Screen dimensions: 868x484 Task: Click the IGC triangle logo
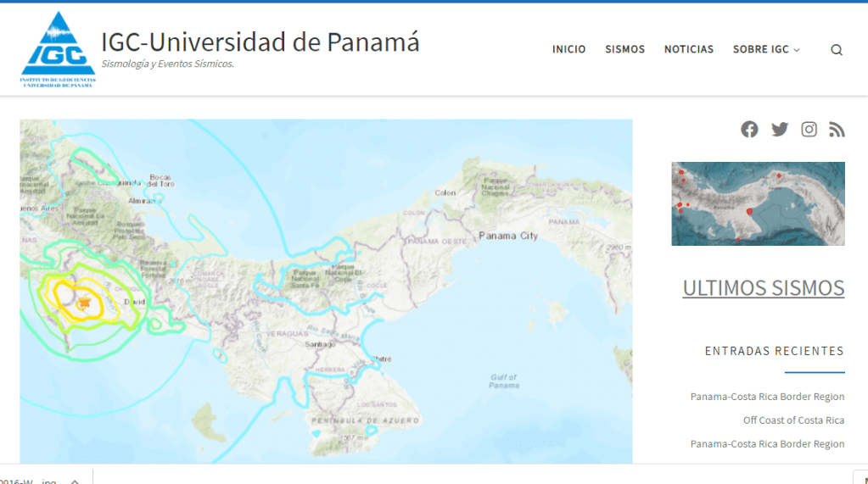59,49
